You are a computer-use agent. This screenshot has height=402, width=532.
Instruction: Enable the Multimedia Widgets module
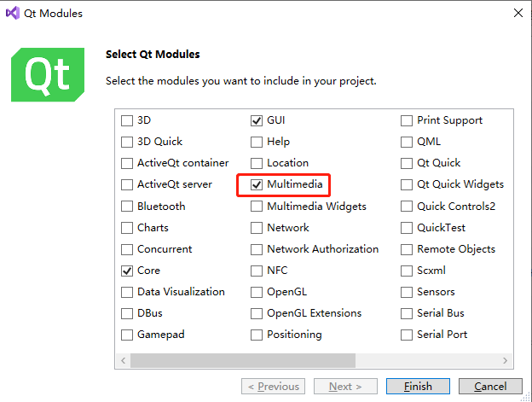click(257, 207)
